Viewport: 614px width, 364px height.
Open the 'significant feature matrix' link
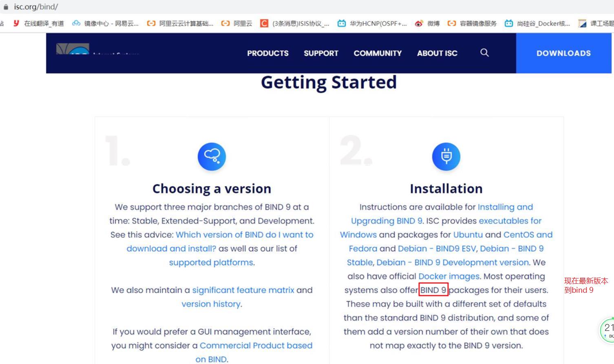tap(243, 290)
